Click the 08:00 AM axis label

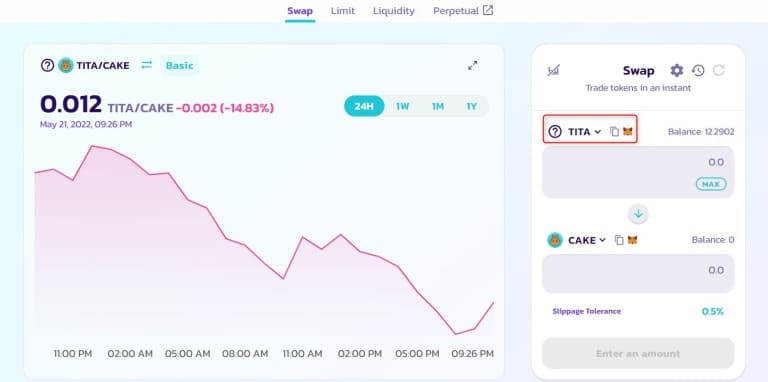245,354
